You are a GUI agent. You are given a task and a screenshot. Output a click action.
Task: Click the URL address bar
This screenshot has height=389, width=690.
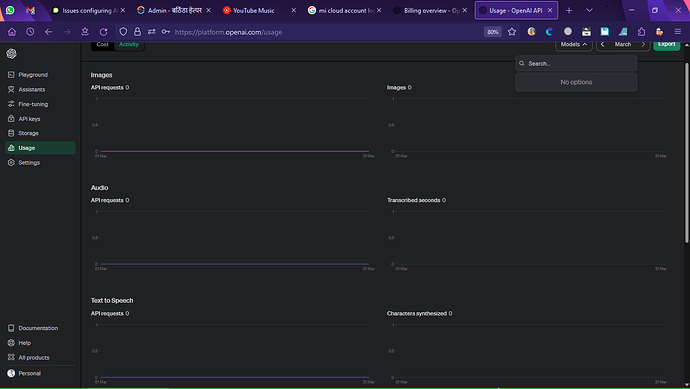coord(326,32)
